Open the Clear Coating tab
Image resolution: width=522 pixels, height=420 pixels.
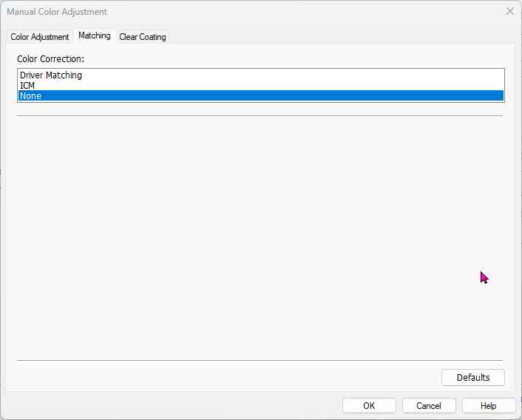pos(143,37)
